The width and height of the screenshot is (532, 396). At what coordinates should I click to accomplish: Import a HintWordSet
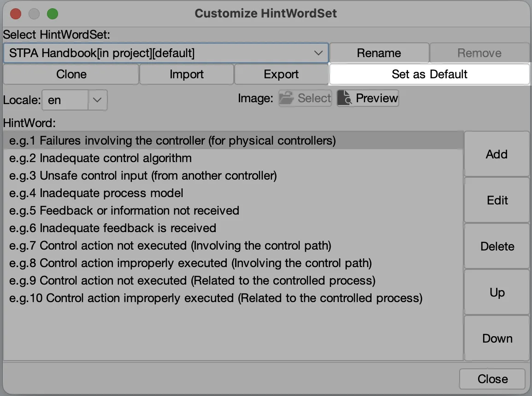tap(187, 74)
